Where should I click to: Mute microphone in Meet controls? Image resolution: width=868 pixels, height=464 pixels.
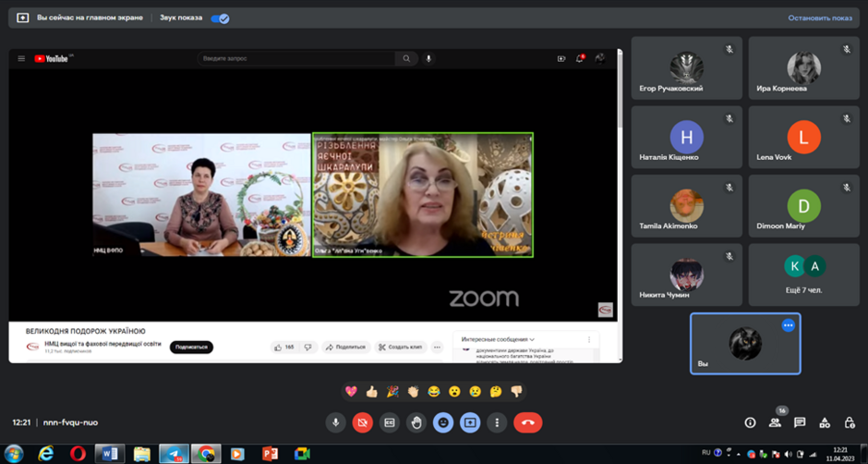tap(335, 422)
